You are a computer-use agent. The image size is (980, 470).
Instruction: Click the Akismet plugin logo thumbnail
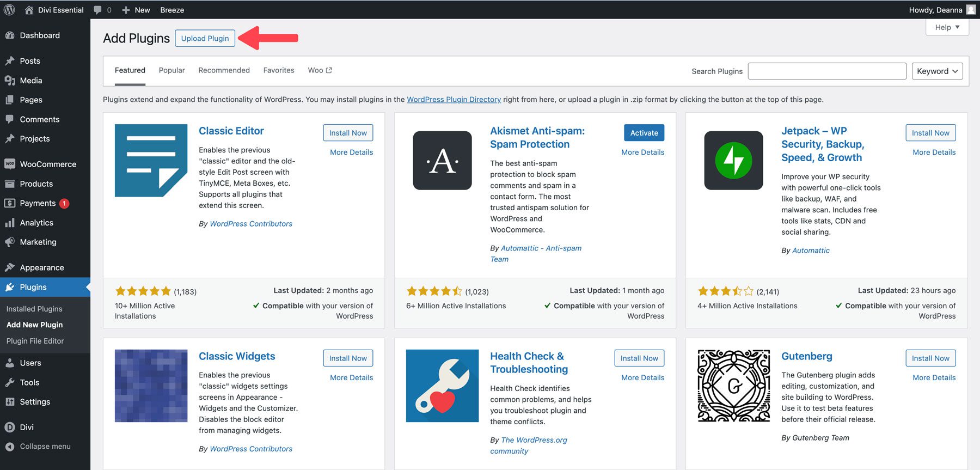click(442, 161)
